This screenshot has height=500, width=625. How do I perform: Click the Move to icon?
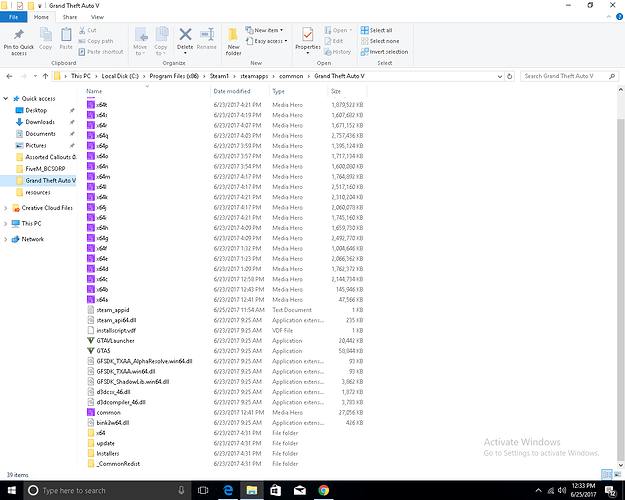141,35
